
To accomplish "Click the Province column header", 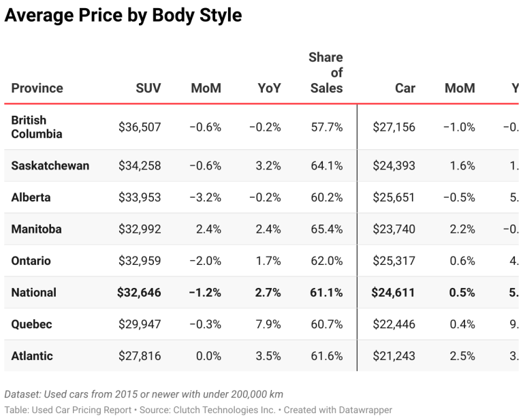I will pyautogui.click(x=37, y=88).
